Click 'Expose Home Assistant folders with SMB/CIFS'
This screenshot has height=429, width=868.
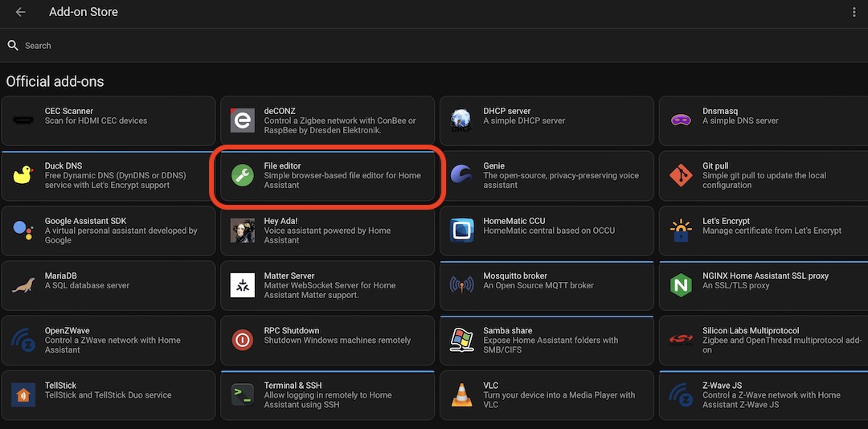(x=551, y=345)
